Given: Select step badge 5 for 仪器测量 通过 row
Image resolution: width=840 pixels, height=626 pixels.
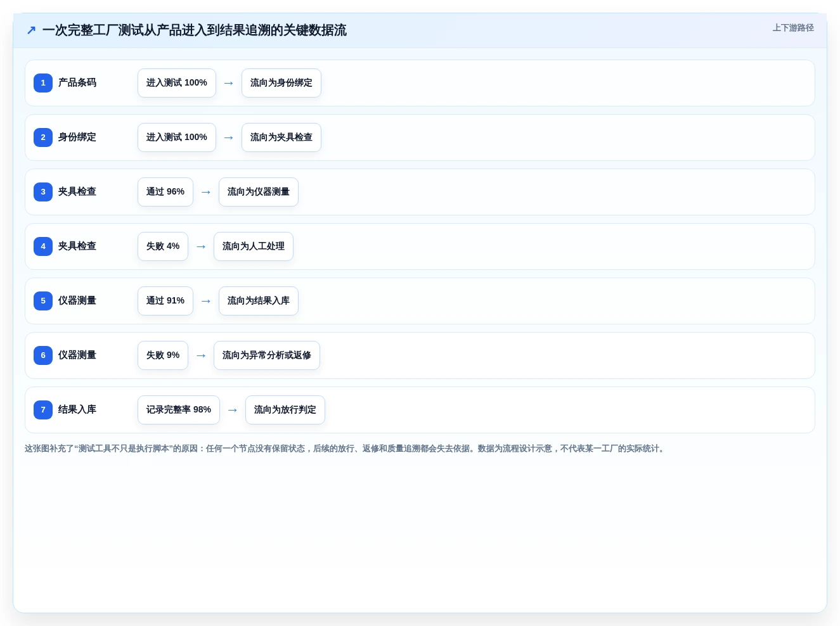Looking at the screenshot, I should pos(43,301).
